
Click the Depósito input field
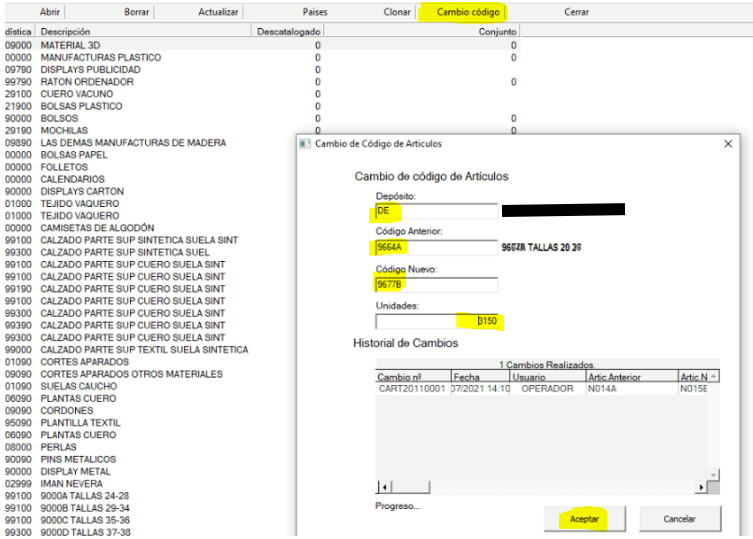coord(436,211)
